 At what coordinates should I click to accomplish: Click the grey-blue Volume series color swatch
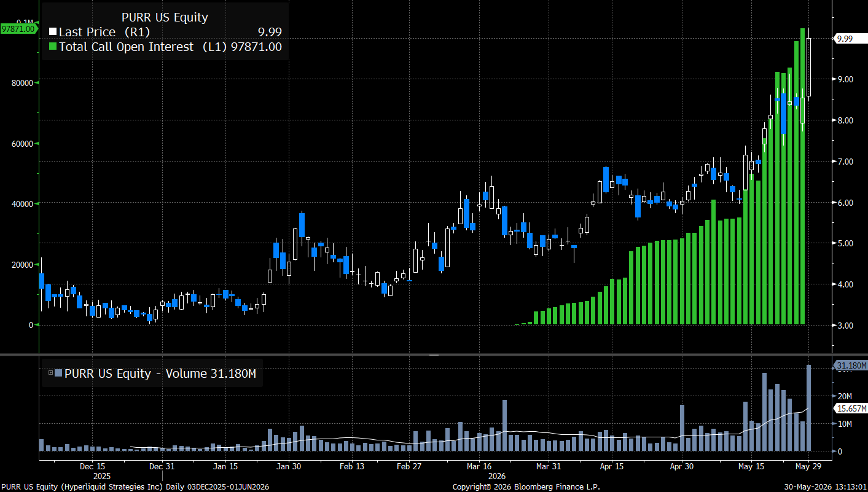click(58, 373)
